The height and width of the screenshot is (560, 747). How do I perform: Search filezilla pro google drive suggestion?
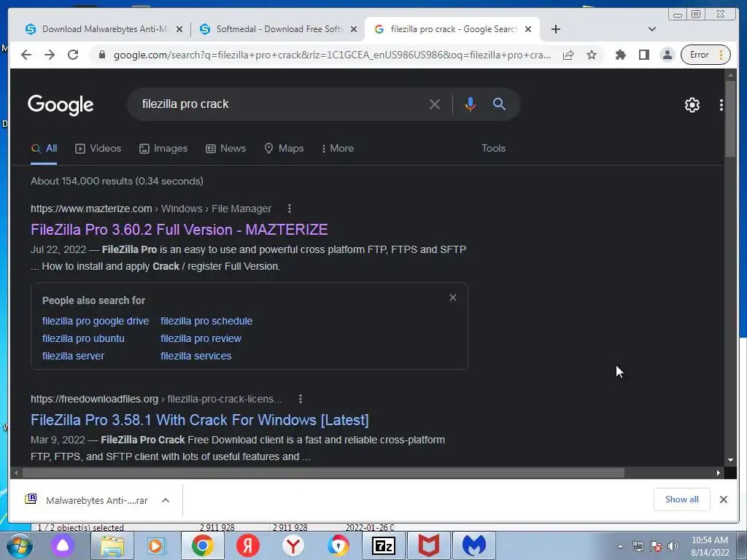click(96, 321)
